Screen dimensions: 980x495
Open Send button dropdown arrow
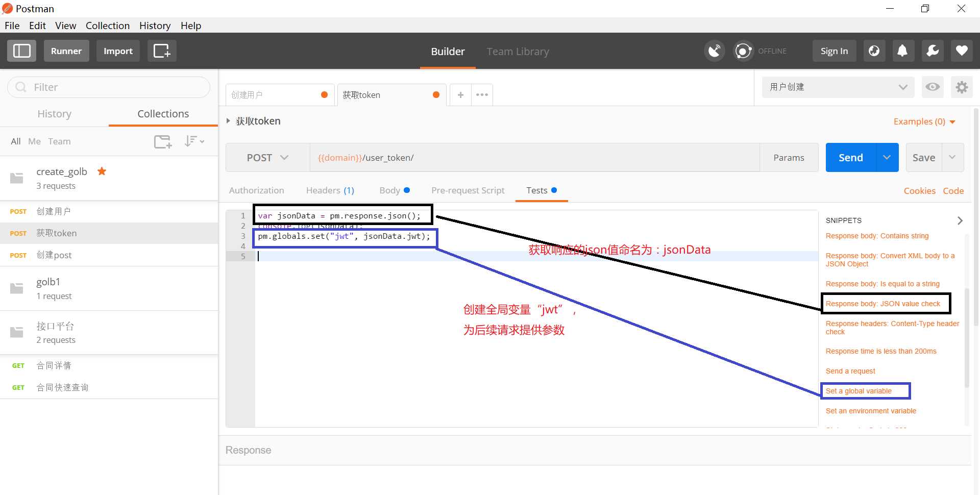[x=887, y=158]
